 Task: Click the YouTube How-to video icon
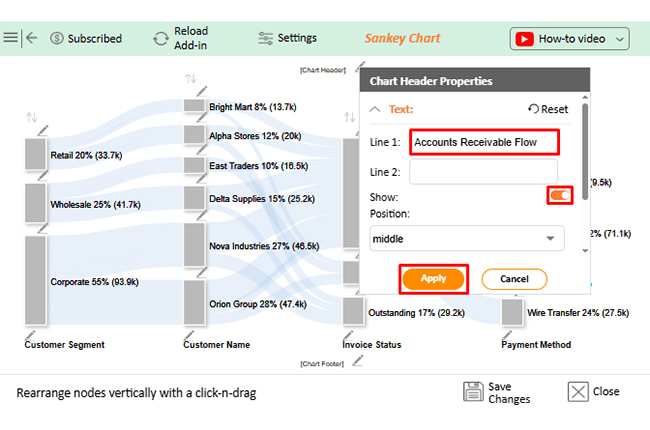click(523, 39)
